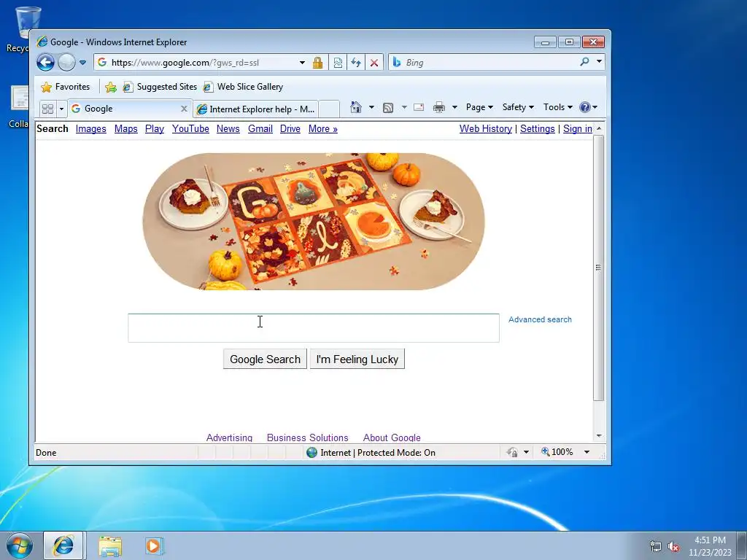Click Add to Favorites Bar star icon

click(x=111, y=87)
